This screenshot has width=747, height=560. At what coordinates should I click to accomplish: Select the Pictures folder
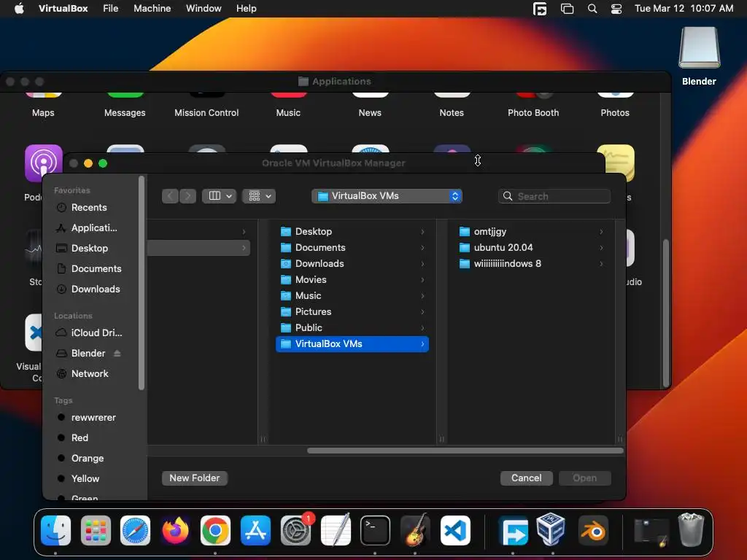(352, 312)
